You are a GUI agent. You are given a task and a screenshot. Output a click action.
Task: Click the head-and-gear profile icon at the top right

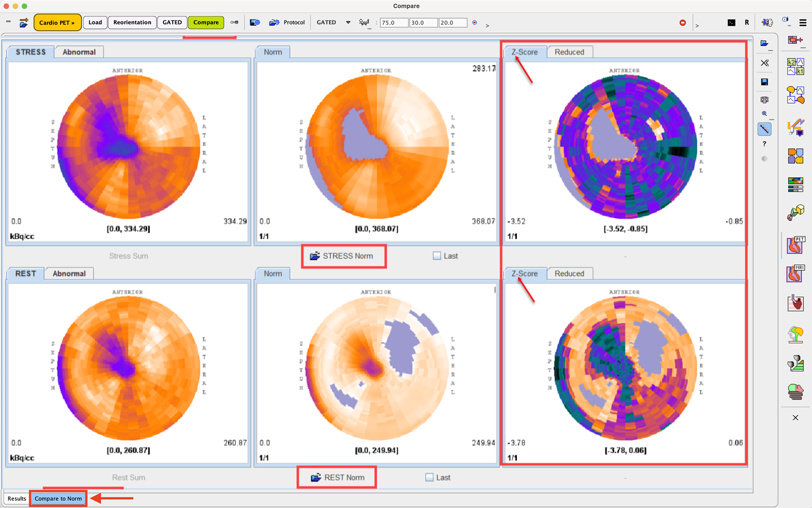(x=767, y=23)
